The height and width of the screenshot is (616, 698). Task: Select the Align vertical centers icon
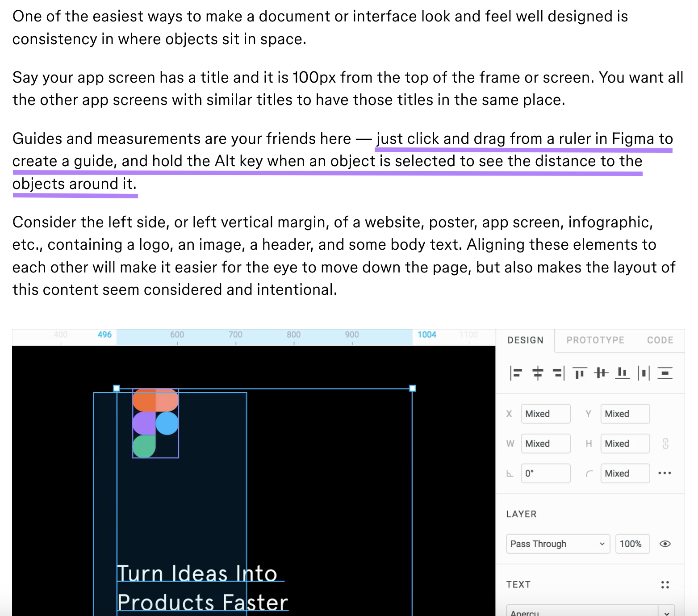click(x=601, y=373)
